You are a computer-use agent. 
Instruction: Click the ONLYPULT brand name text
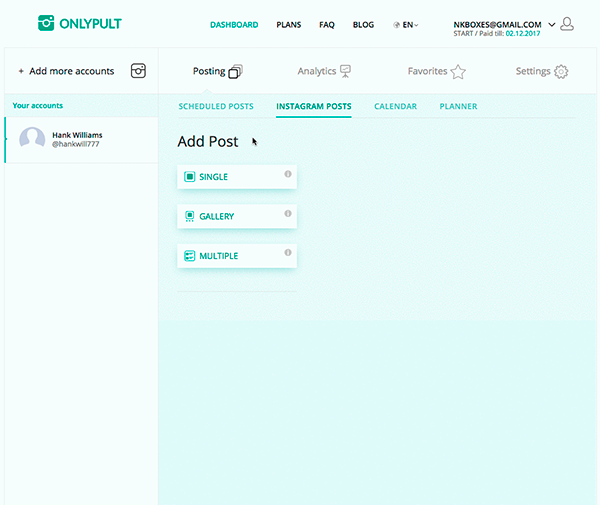tap(90, 24)
